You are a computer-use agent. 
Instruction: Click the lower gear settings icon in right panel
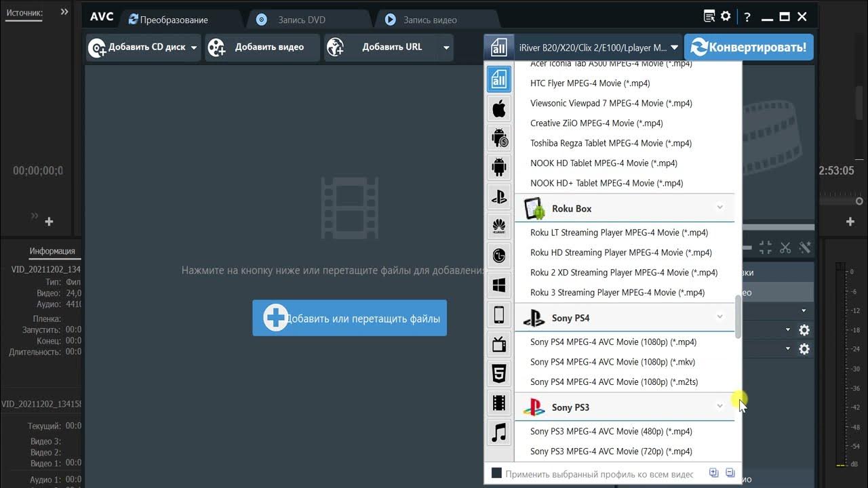pyautogui.click(x=804, y=349)
